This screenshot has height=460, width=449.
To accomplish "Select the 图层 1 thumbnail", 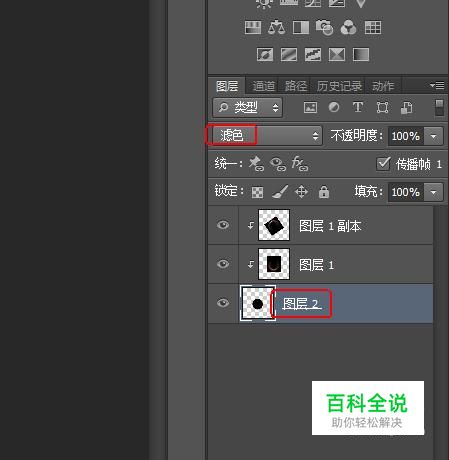I will point(274,264).
